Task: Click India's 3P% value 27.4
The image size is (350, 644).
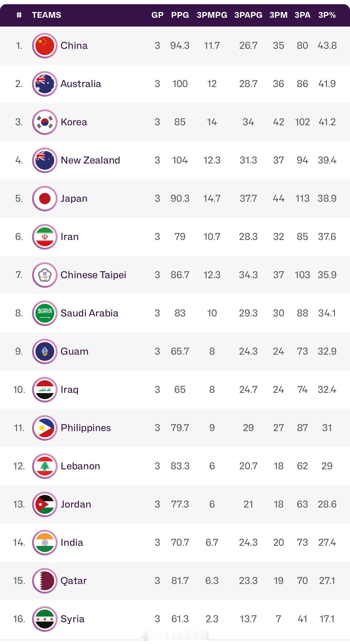Action: [x=327, y=543]
